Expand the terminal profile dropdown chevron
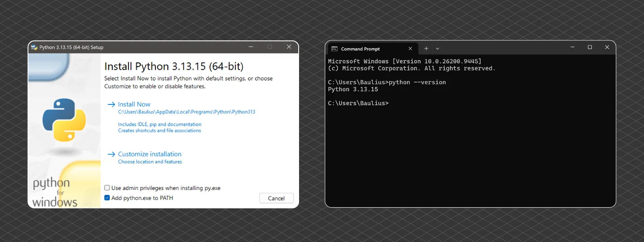The image size is (644, 242). click(x=438, y=48)
